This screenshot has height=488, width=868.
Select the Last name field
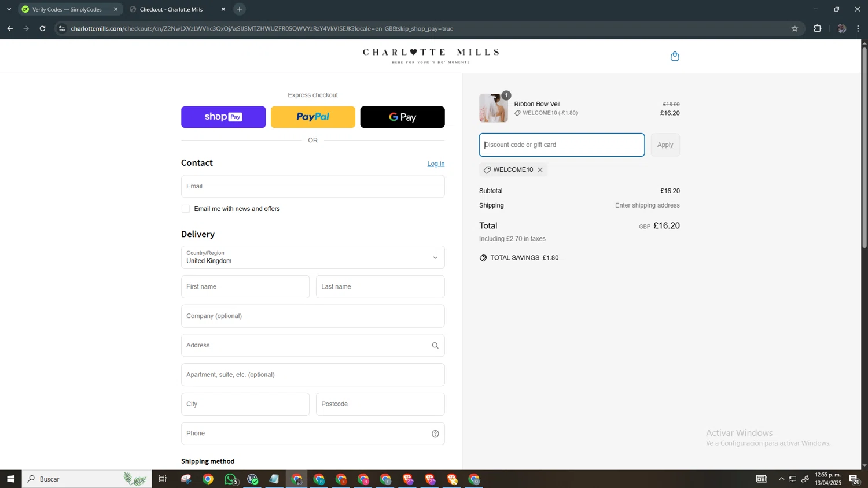coord(380,287)
